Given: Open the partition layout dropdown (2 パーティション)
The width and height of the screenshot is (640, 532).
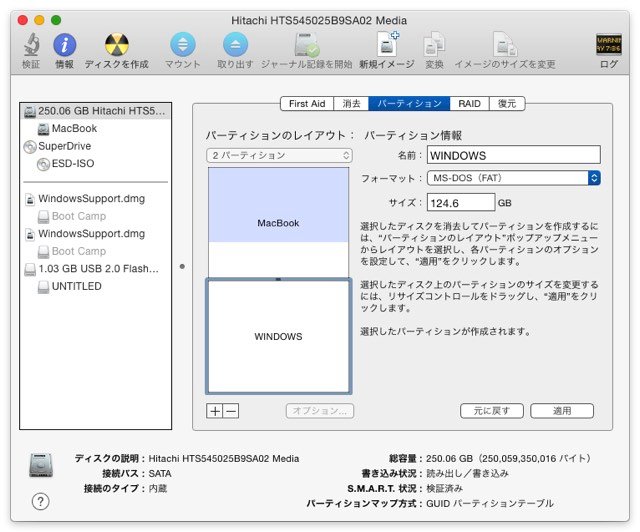Looking at the screenshot, I should point(279,156).
